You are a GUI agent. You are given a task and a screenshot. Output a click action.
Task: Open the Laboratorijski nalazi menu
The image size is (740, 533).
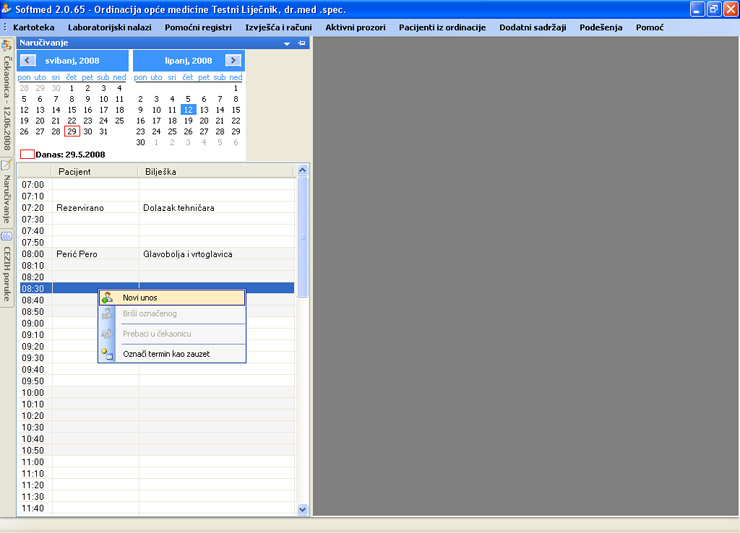110,27
